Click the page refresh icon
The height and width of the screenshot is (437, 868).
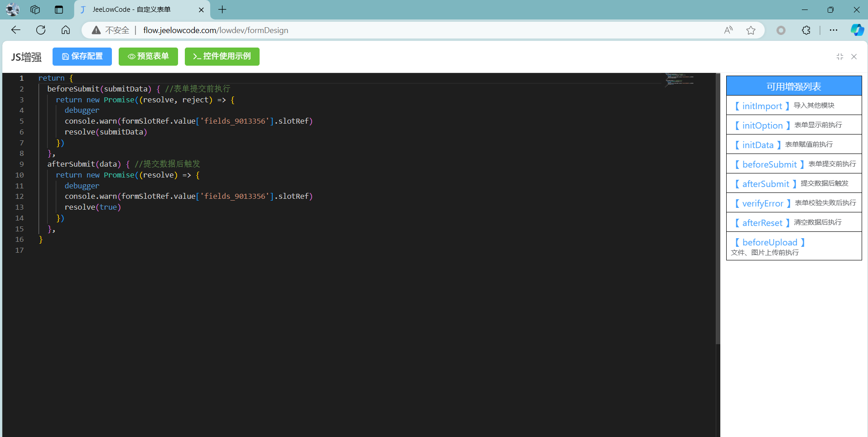(41, 30)
